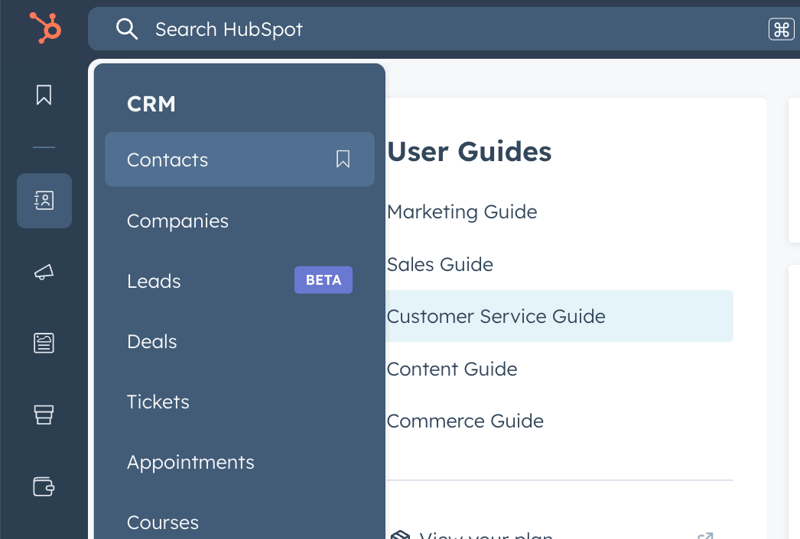Open Companies from the CRM menu
The height and width of the screenshot is (539, 800).
178,221
